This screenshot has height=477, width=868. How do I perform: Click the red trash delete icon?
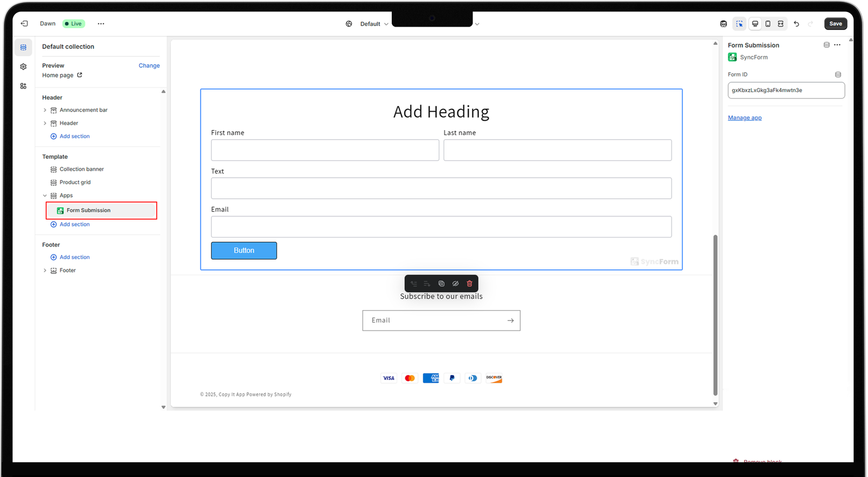[469, 283]
